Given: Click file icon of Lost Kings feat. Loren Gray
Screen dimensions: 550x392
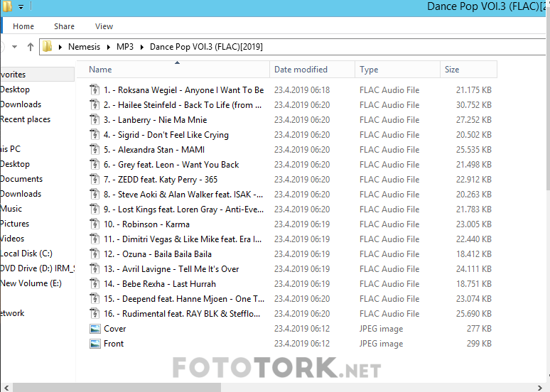Looking at the screenshot, I should tap(95, 209).
